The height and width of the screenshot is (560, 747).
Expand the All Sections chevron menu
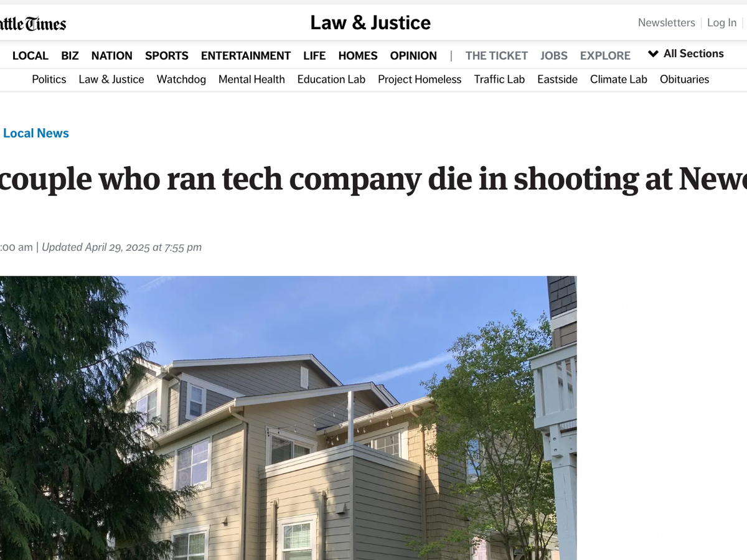pos(685,54)
